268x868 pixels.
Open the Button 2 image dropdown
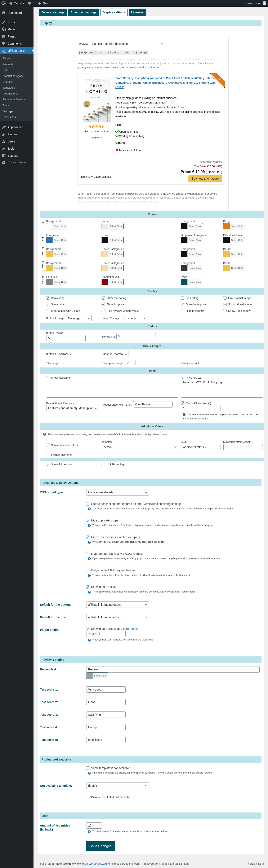(134, 318)
